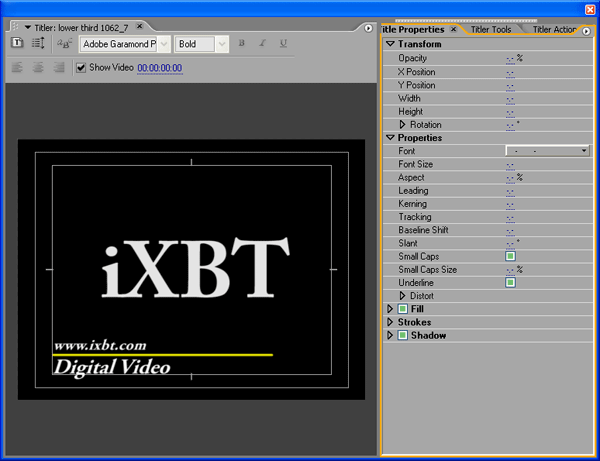Expand the Fill section
600x461 pixels.
390,309
